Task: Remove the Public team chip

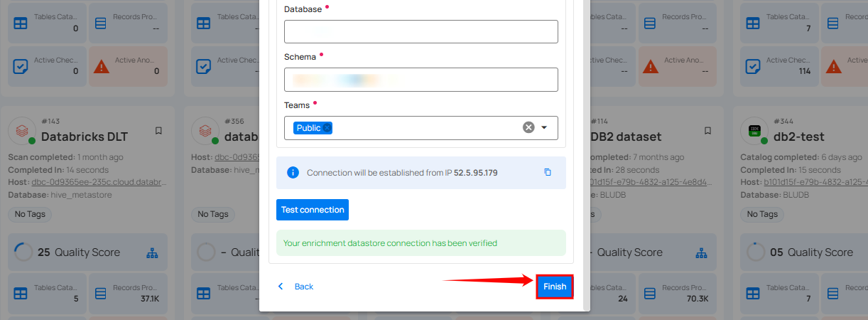Action: (x=327, y=128)
